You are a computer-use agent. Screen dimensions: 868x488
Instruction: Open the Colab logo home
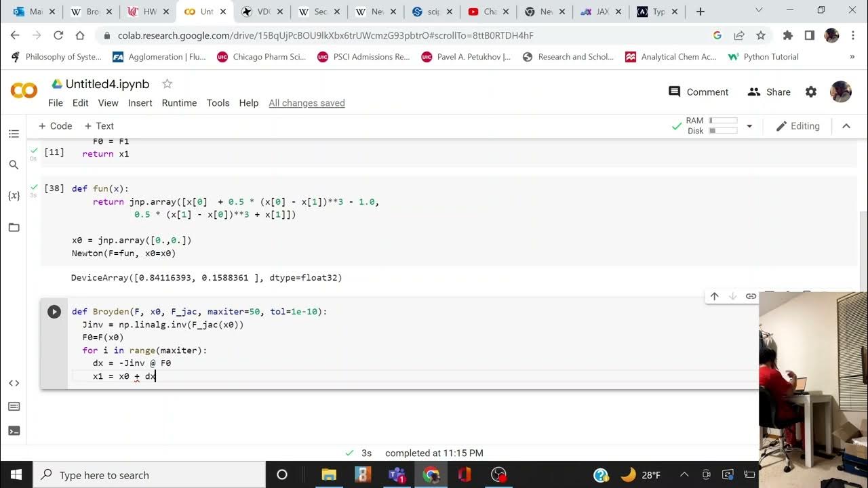[24, 91]
